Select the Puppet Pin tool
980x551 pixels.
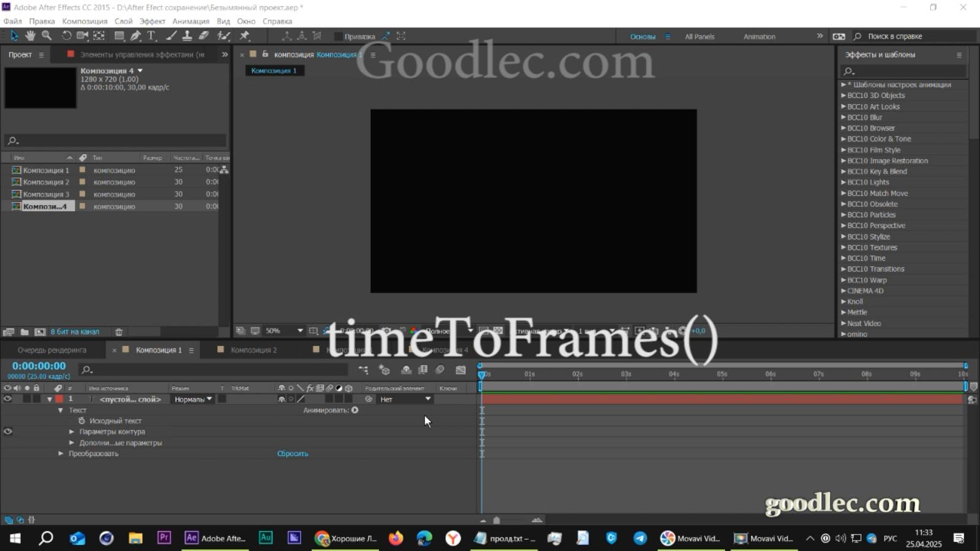click(x=244, y=36)
